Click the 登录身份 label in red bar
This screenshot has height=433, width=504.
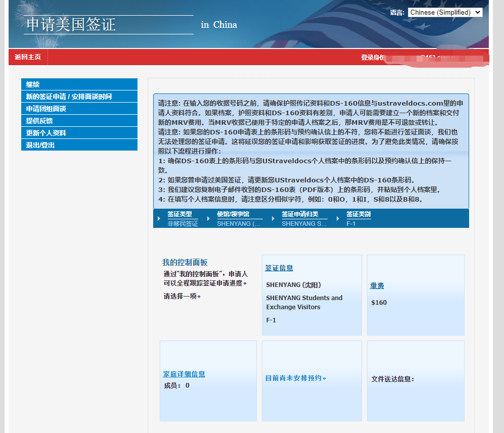click(373, 57)
